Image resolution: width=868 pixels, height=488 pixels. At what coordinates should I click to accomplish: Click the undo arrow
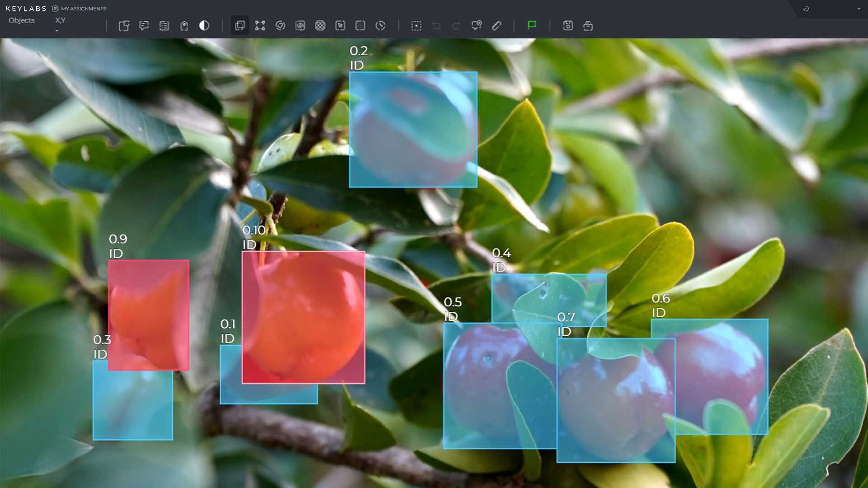[436, 26]
